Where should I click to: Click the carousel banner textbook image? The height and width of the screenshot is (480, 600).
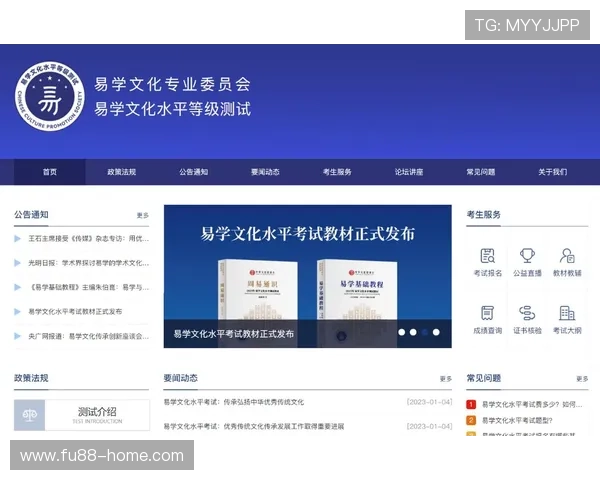[308, 276]
